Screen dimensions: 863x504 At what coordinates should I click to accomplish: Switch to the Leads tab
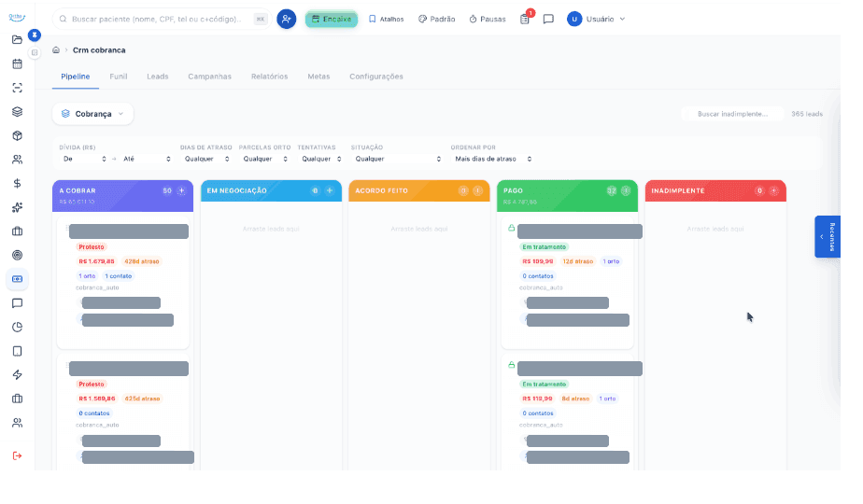(158, 77)
